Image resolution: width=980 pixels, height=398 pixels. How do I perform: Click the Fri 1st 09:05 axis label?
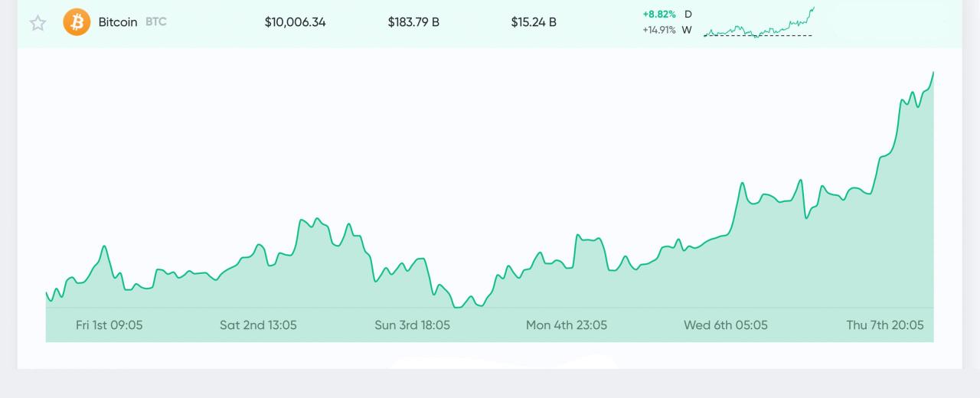(109, 325)
